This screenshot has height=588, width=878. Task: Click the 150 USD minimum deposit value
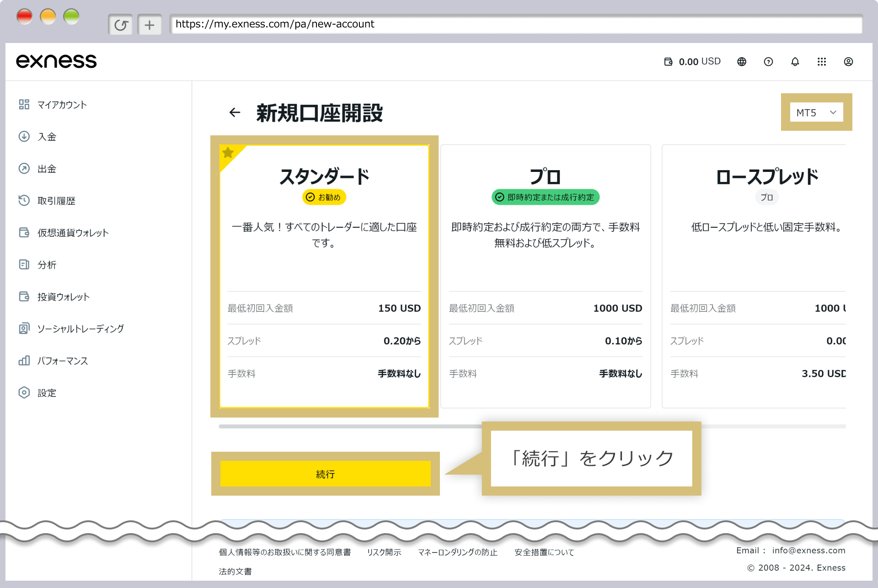pyautogui.click(x=399, y=308)
